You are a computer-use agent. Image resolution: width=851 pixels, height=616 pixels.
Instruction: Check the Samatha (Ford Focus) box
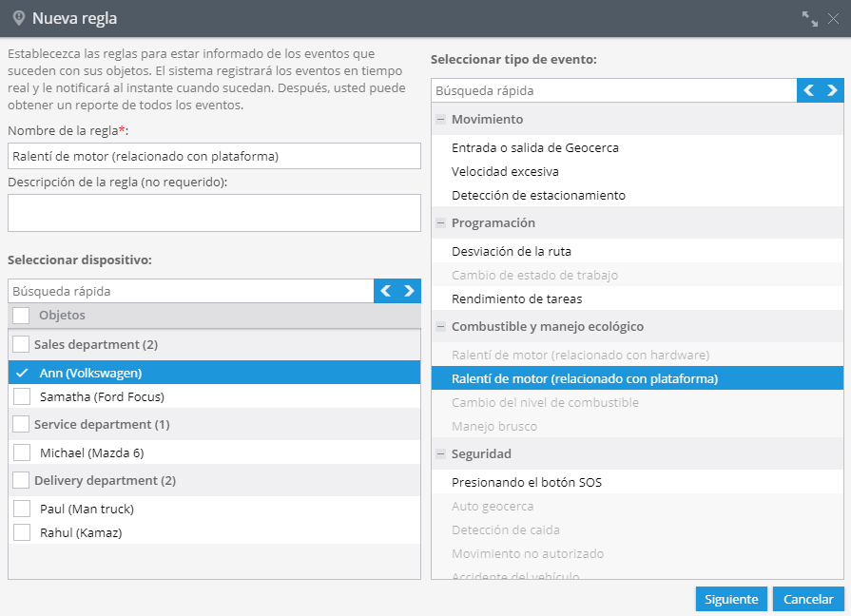pyautogui.click(x=22, y=396)
